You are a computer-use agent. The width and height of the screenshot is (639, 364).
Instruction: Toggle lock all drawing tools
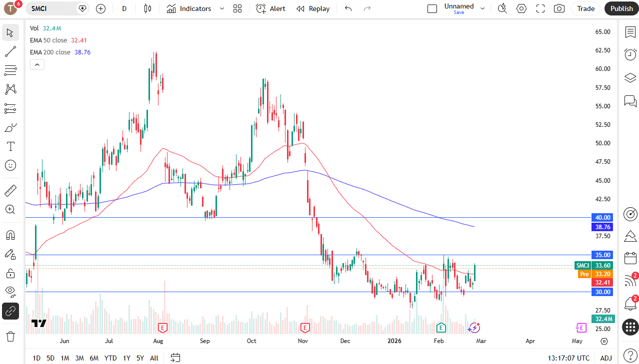10,273
